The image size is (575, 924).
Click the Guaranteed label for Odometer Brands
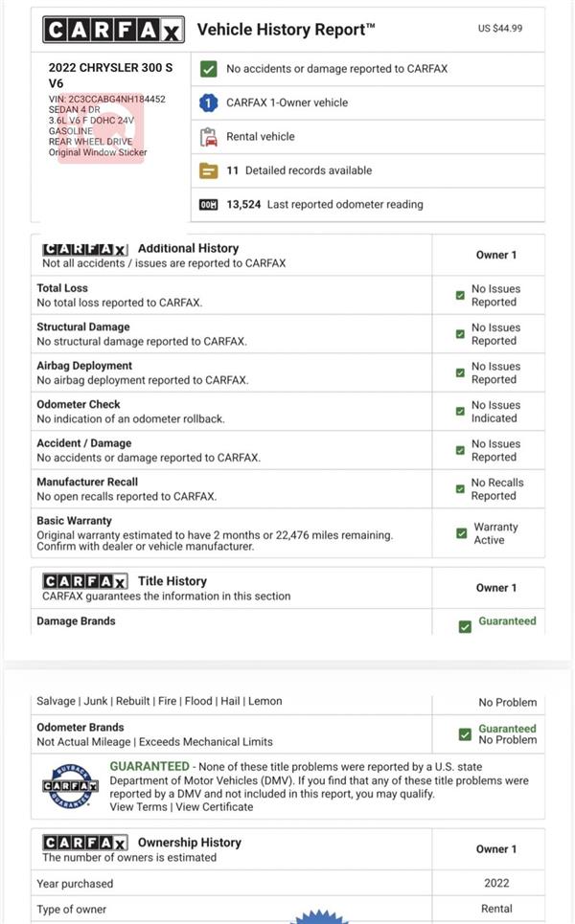click(507, 729)
